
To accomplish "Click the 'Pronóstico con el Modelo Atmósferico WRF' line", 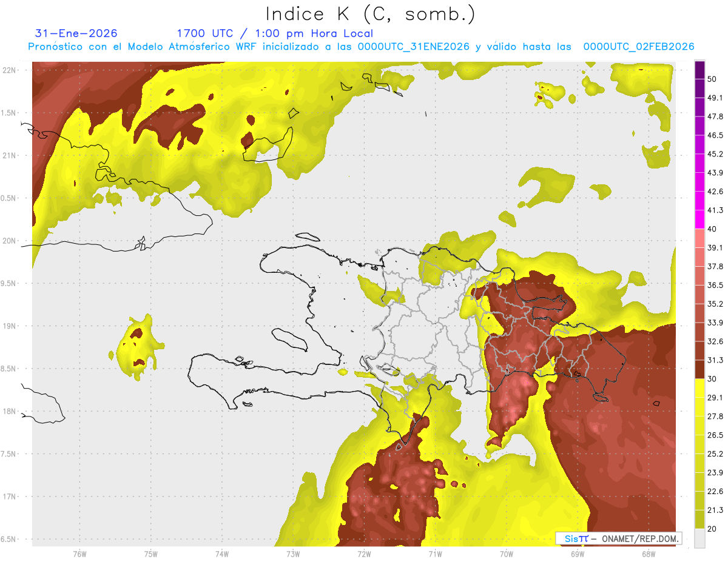I will (x=361, y=47).
